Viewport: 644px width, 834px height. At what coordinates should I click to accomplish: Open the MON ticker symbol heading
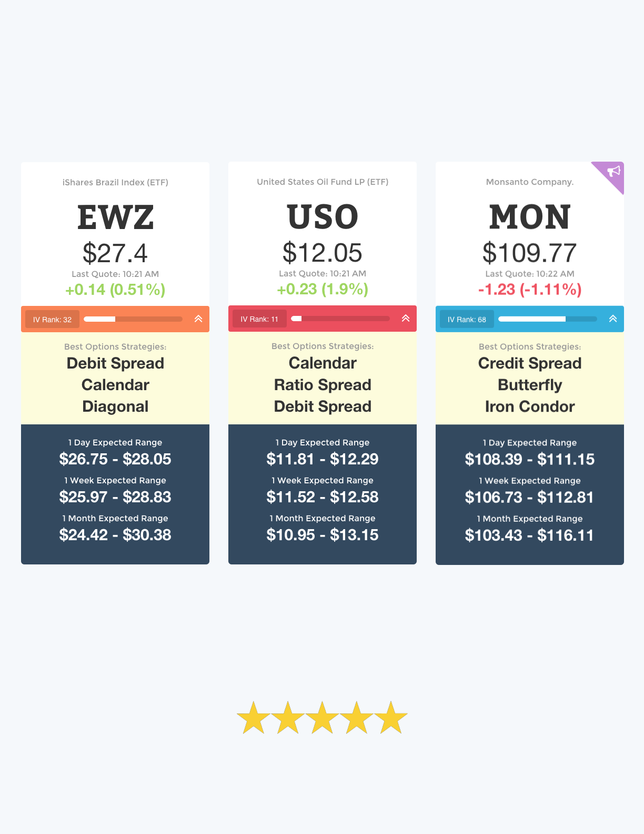[530, 216]
